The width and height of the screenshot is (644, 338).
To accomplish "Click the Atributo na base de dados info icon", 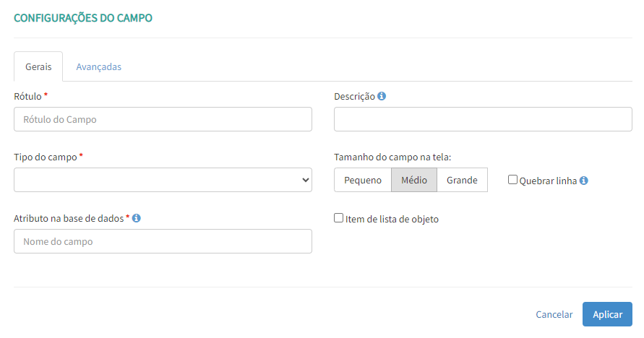I will [x=136, y=217].
